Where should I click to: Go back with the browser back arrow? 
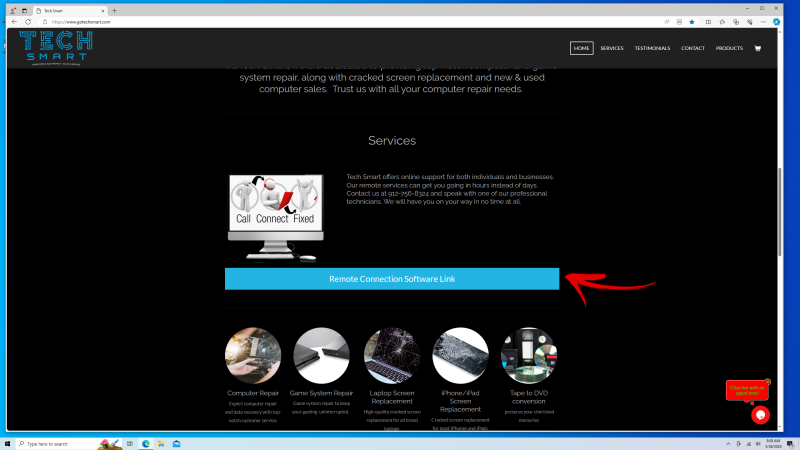point(14,22)
